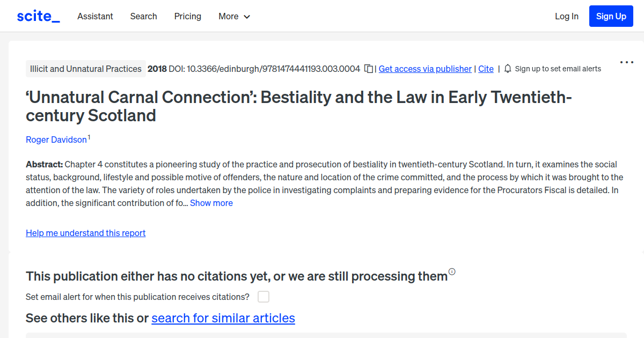This screenshot has height=338, width=644.
Task: Click the Sign Up button
Action: [x=611, y=16]
